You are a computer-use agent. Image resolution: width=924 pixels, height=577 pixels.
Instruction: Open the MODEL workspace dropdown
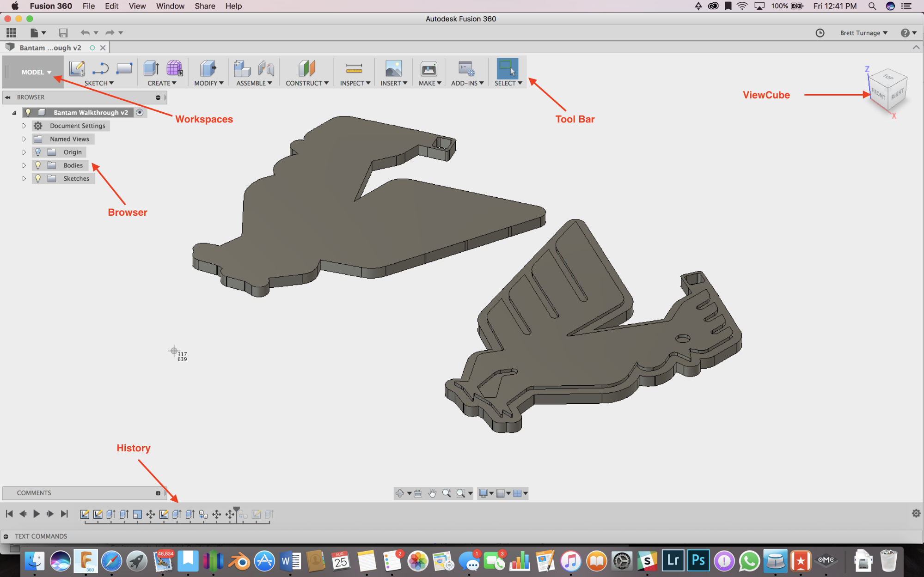coord(37,72)
